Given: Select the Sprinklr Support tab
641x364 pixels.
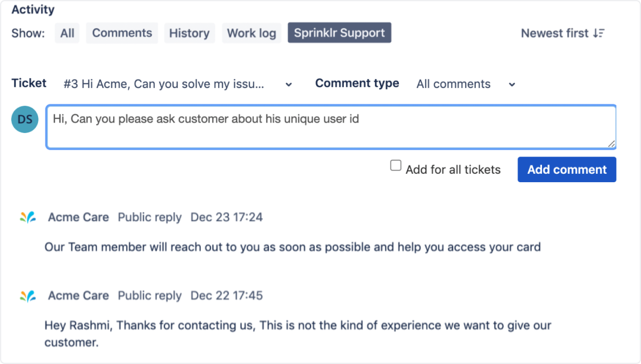Looking at the screenshot, I should [339, 33].
